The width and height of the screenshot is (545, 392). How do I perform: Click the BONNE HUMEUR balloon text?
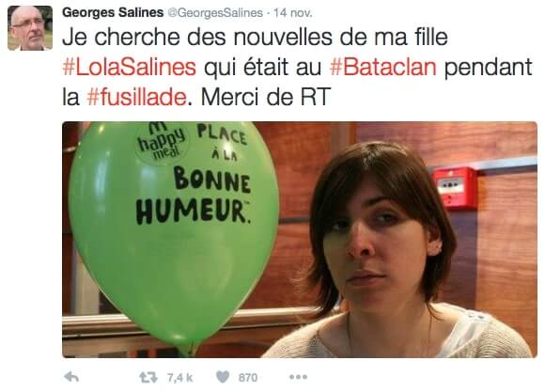[x=194, y=196]
